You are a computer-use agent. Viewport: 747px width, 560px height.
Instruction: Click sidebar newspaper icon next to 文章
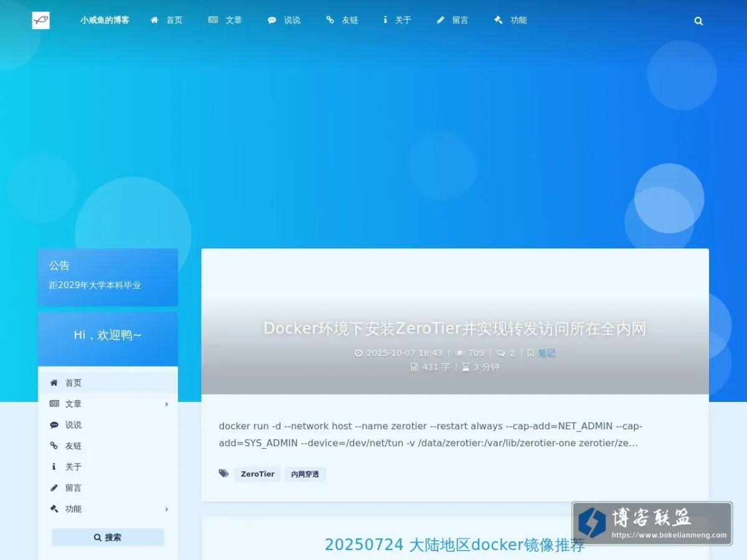tap(54, 404)
